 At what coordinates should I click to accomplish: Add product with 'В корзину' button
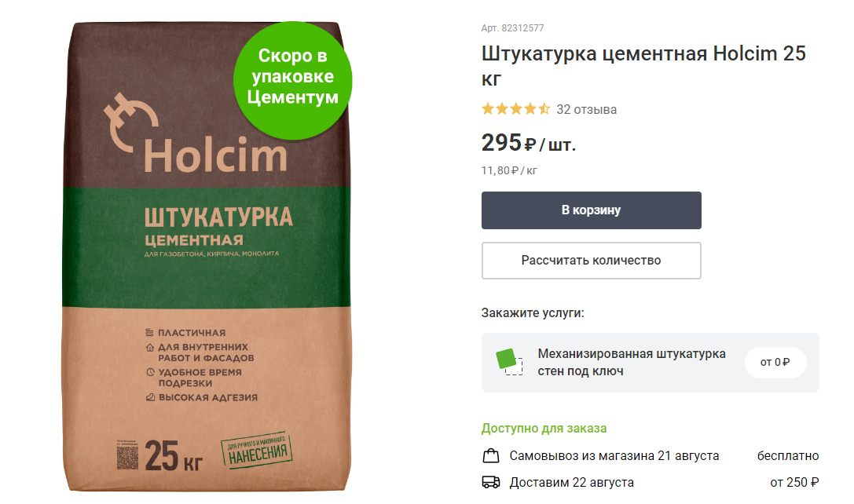coord(591,210)
